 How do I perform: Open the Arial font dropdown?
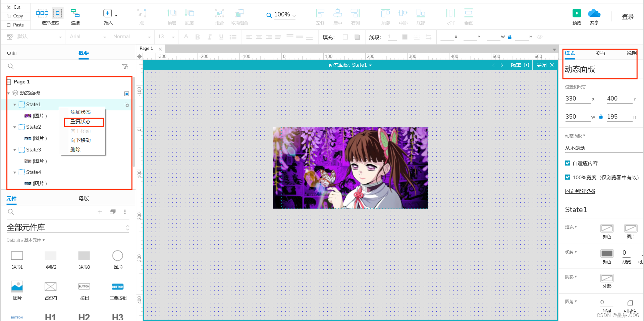(88, 37)
